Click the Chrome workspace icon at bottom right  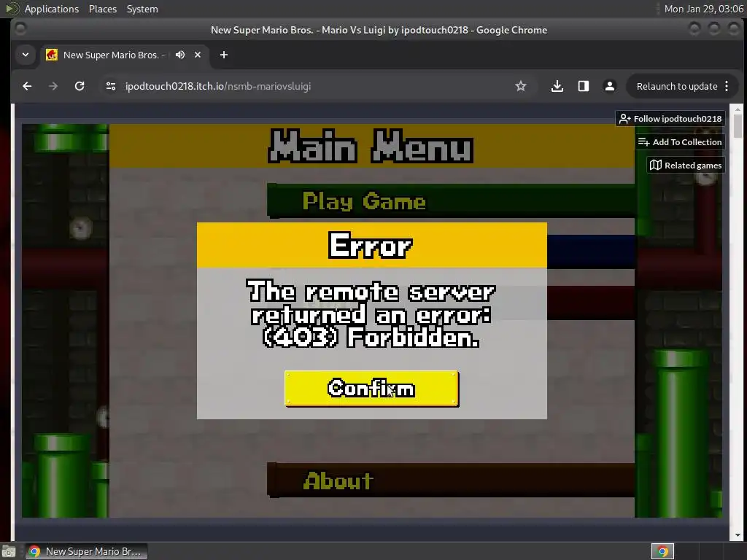[662, 551]
